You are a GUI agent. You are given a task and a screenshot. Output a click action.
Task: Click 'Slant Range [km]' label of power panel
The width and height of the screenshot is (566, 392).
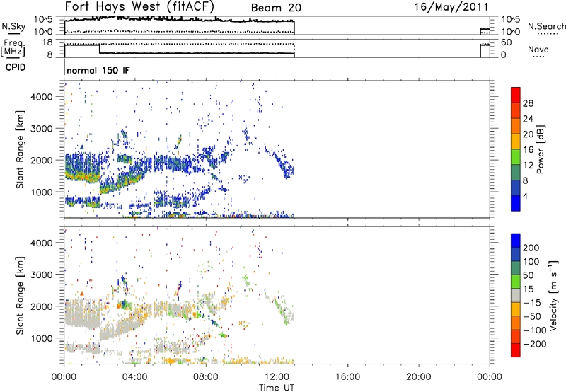(x=20, y=149)
